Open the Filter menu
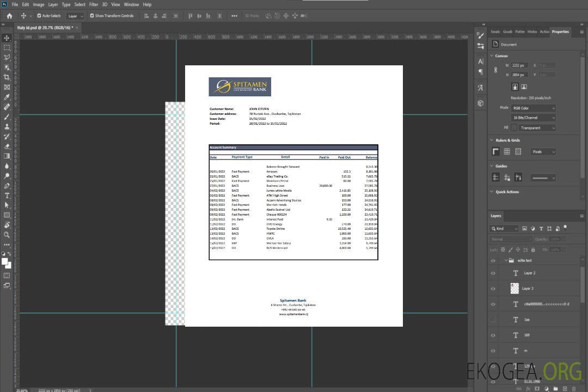Viewport: 588px width, 392px height. (x=94, y=4)
